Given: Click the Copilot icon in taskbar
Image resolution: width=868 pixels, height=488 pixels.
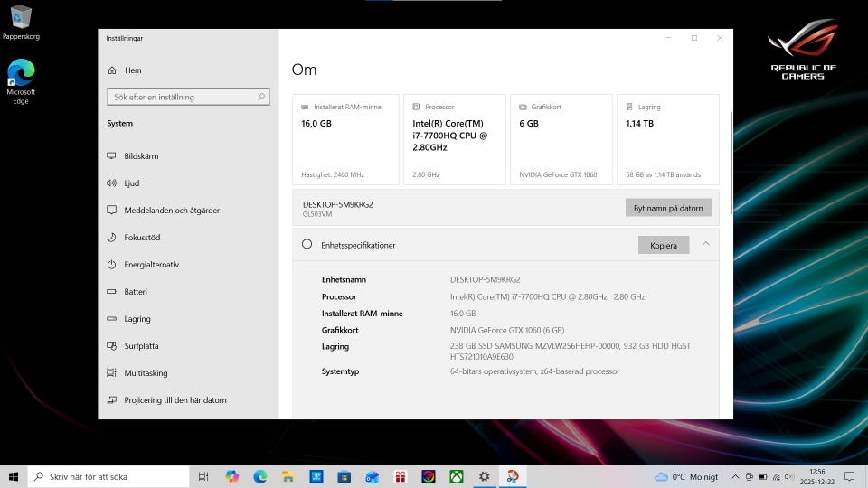Looking at the screenshot, I should point(232,476).
